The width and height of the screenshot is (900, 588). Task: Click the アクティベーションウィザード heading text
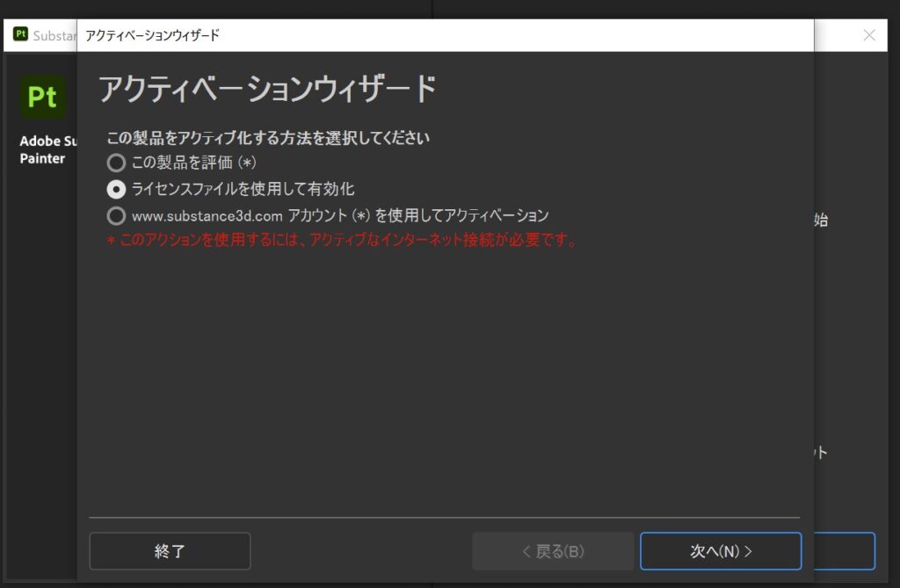click(267, 89)
